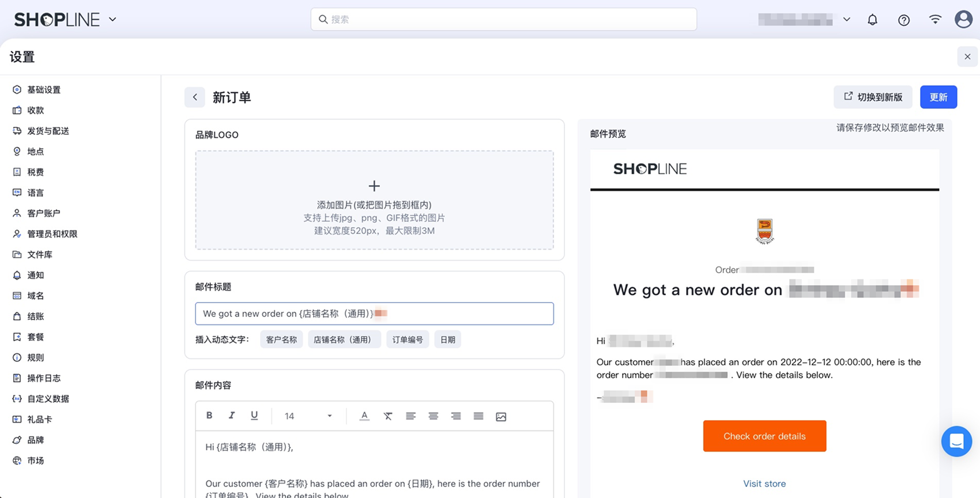Insert 订单编号 dynamic text tag

(408, 339)
